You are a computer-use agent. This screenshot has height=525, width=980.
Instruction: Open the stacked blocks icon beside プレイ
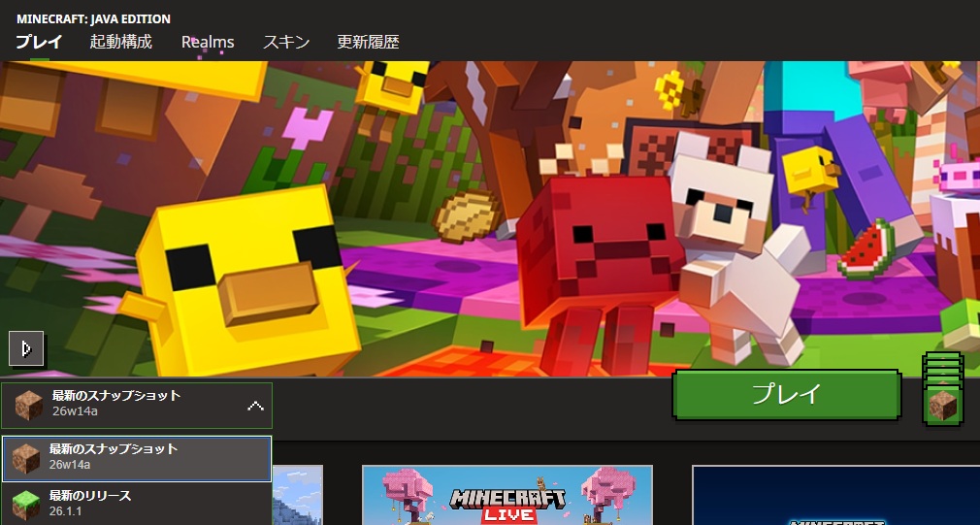tap(942, 390)
